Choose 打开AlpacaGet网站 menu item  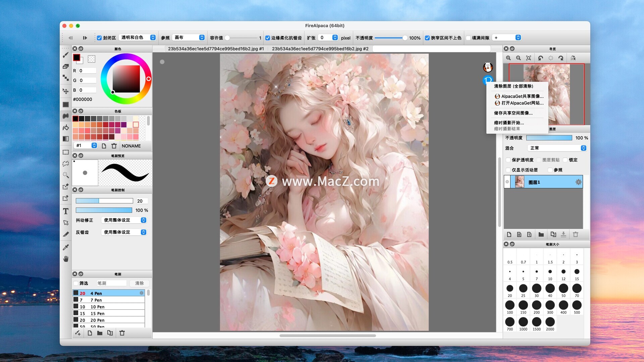tap(517, 103)
